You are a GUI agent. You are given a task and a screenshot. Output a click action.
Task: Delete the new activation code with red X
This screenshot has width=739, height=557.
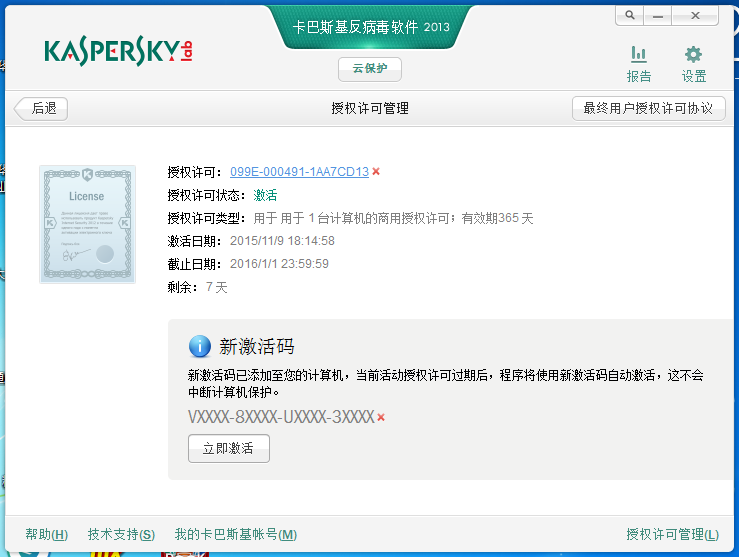point(381,418)
